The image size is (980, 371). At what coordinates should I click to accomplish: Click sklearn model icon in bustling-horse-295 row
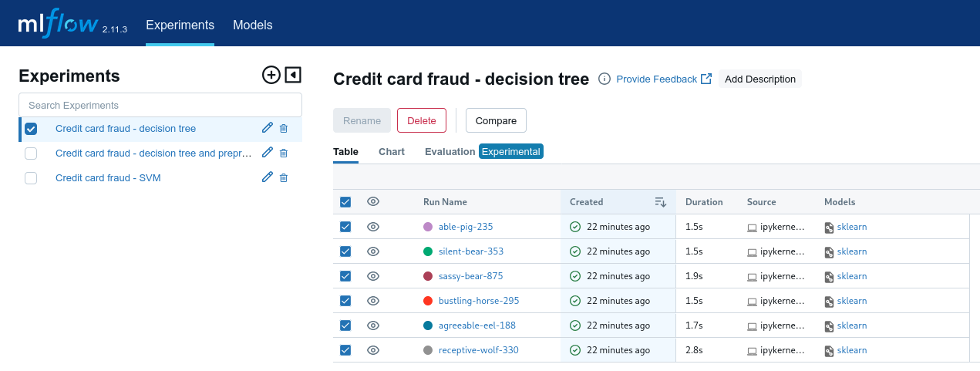pos(829,301)
